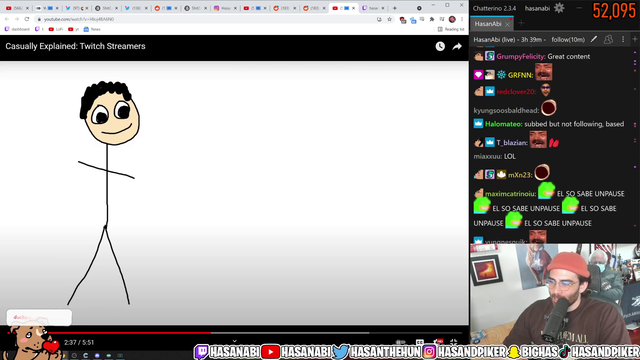
Task: Switch to the first YouTube tab
Action: 17,8
